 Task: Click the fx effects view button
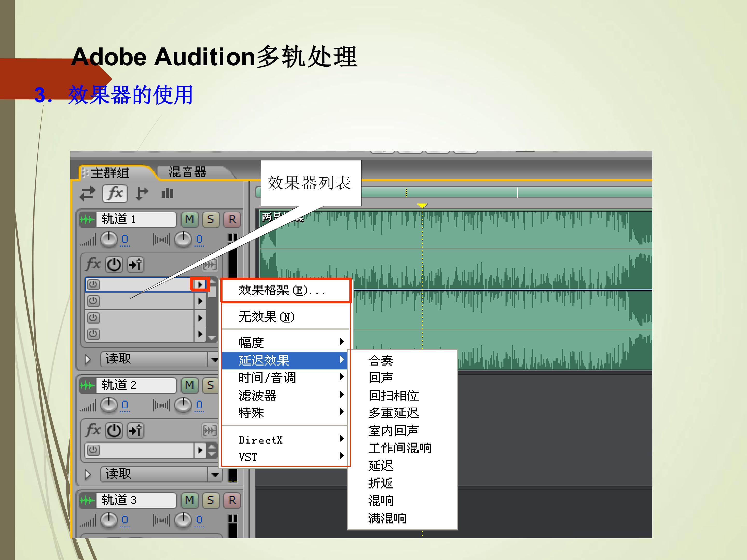tap(115, 193)
